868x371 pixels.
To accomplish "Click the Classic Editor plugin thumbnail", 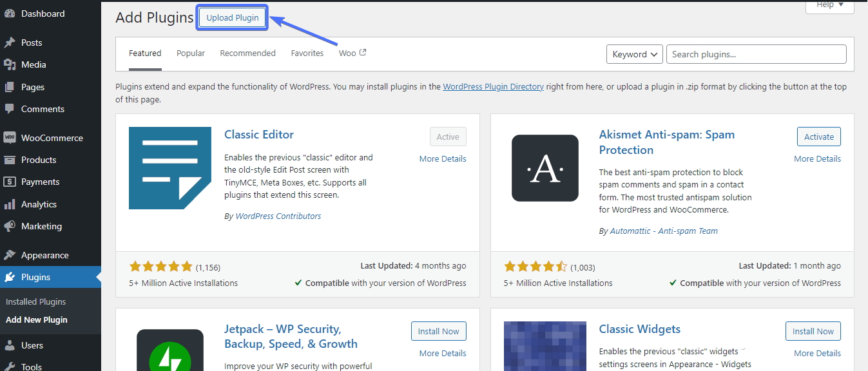I will point(170,168).
